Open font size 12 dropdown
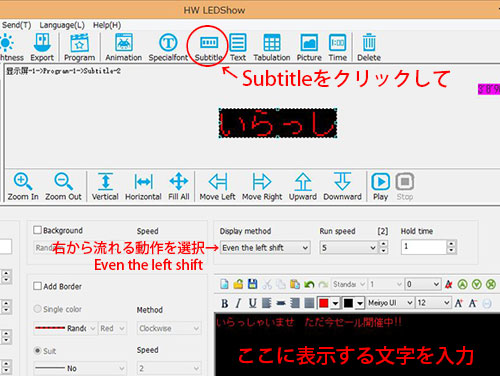This screenshot has width=500, height=376. pyautogui.click(x=433, y=303)
